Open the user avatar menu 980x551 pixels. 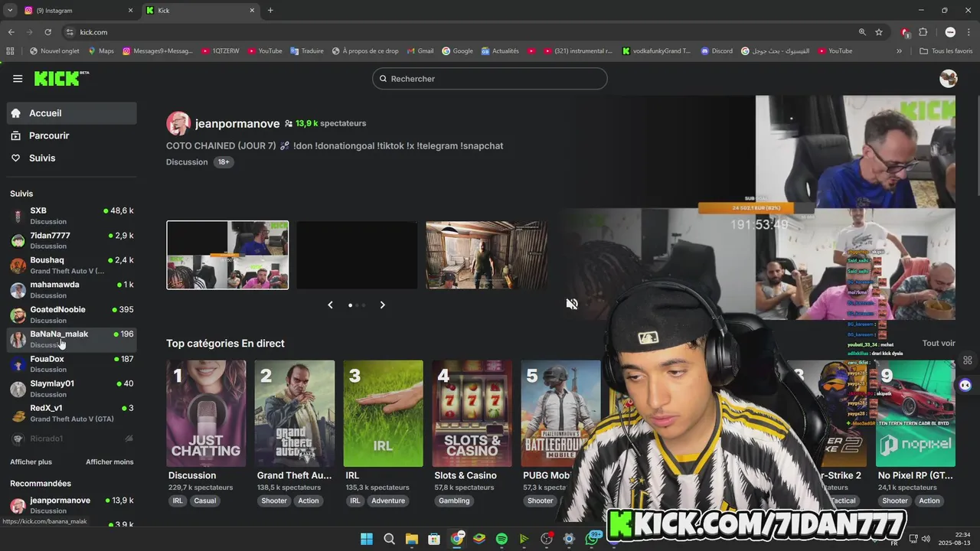coord(948,79)
